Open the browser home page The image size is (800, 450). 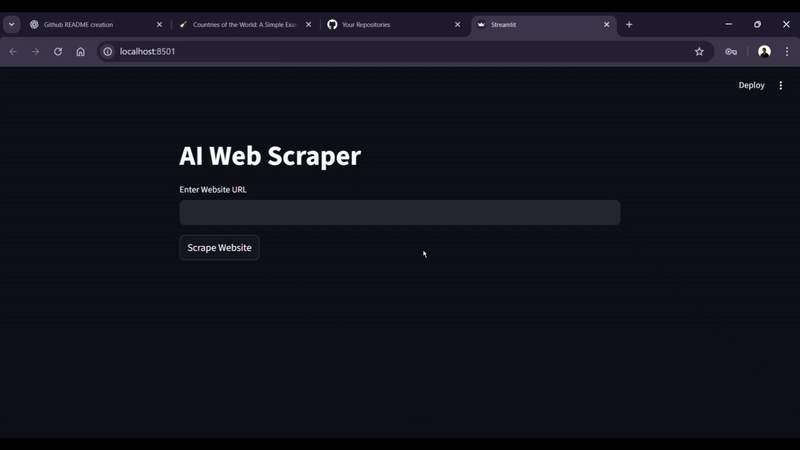[80, 52]
